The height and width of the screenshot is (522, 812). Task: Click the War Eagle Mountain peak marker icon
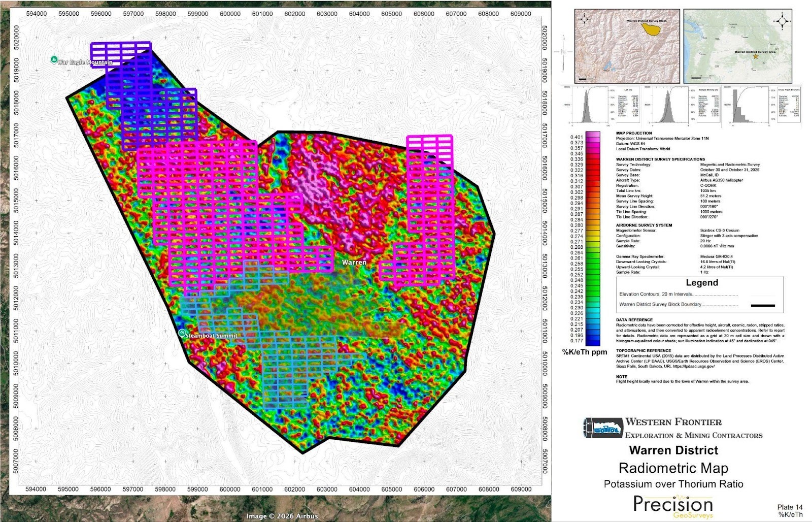click(x=54, y=60)
